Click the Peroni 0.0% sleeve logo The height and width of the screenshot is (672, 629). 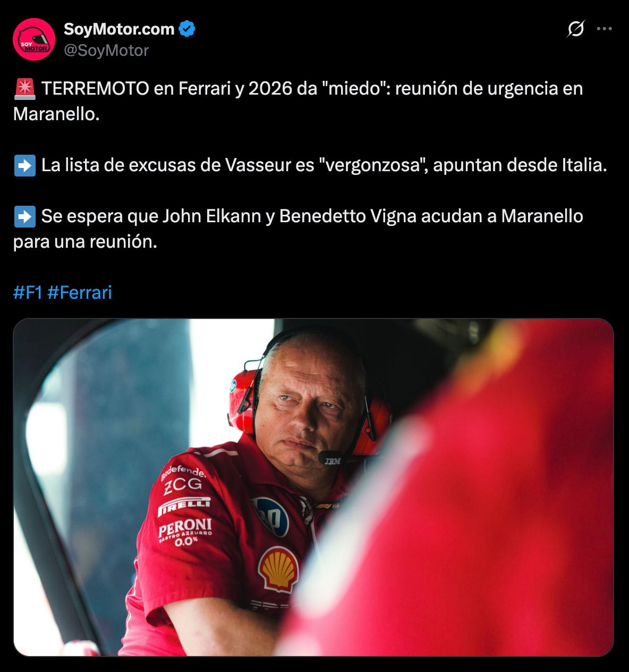pyautogui.click(x=185, y=532)
